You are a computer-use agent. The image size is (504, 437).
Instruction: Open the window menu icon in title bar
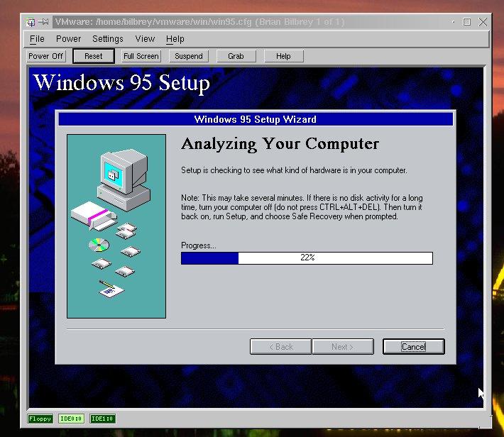[x=31, y=22]
